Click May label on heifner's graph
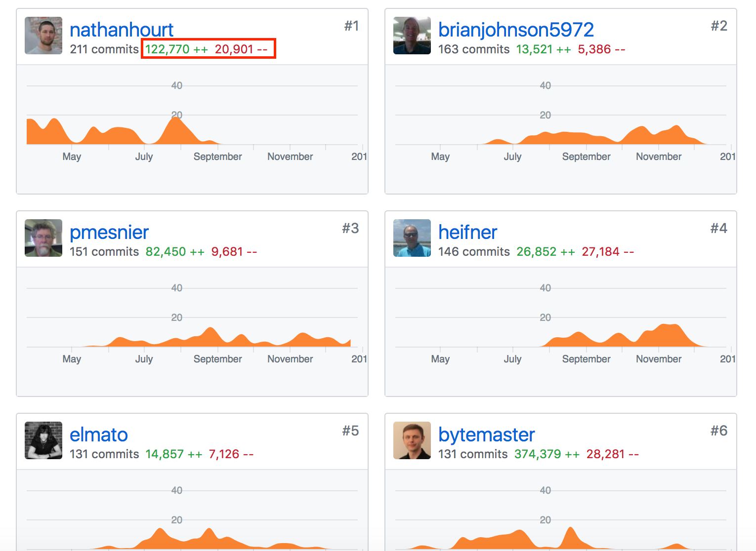 coord(440,359)
